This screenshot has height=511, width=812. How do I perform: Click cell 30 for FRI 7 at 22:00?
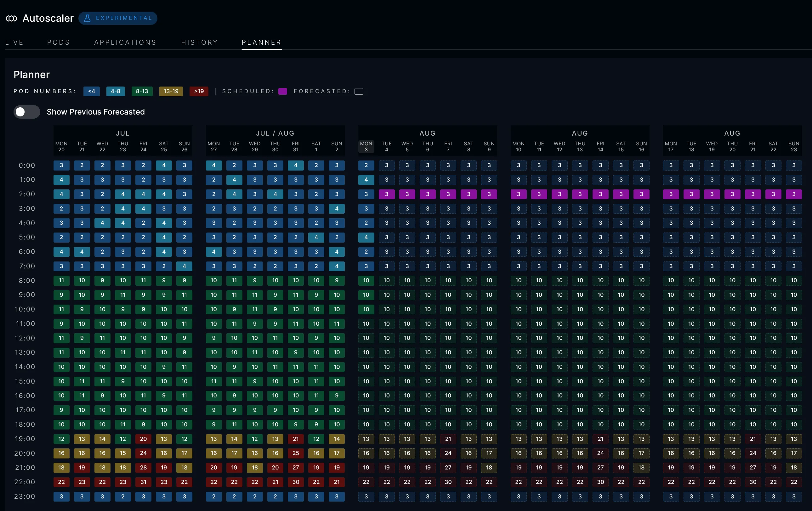pos(448,482)
